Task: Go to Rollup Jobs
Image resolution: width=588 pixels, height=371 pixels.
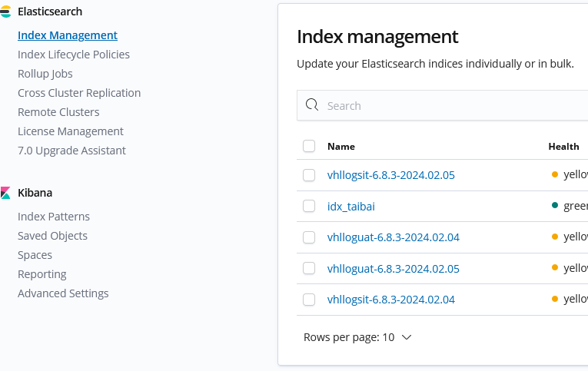Action: tap(45, 74)
